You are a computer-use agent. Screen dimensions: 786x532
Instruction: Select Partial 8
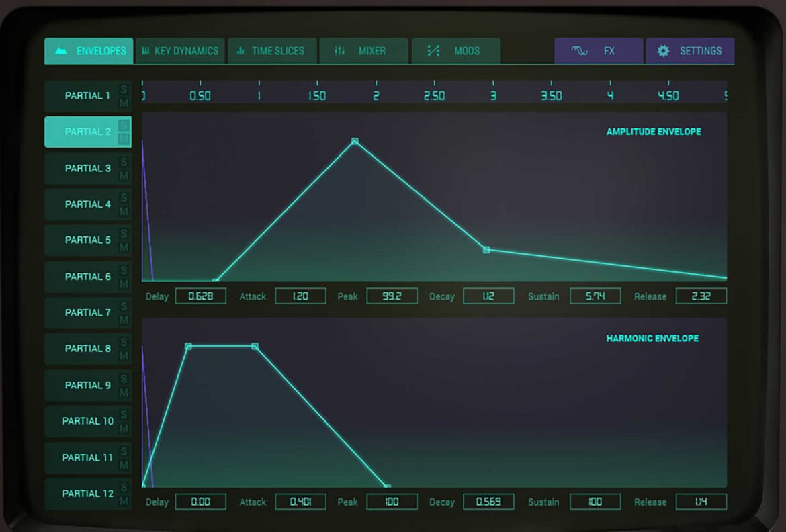[x=87, y=349]
